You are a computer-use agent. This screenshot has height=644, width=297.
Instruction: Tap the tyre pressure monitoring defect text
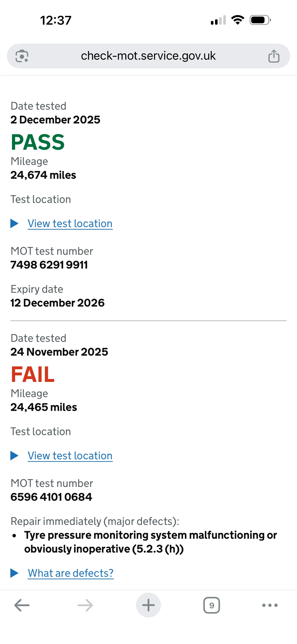tap(150, 542)
